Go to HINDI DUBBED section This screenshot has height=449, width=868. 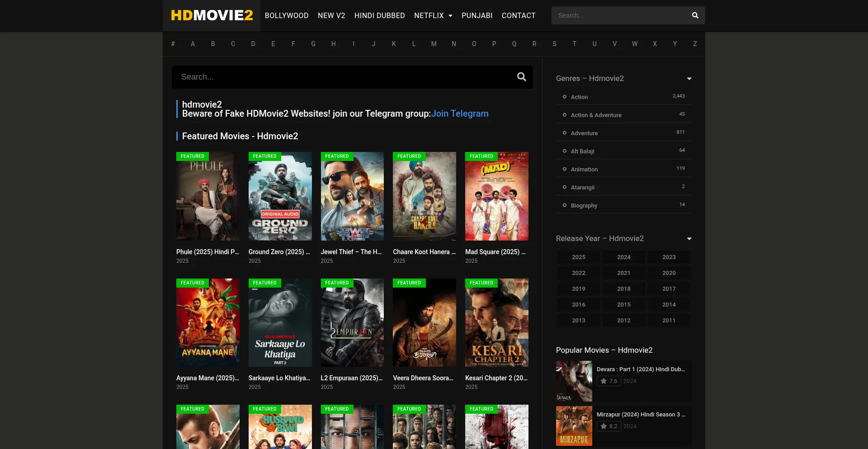click(x=379, y=15)
